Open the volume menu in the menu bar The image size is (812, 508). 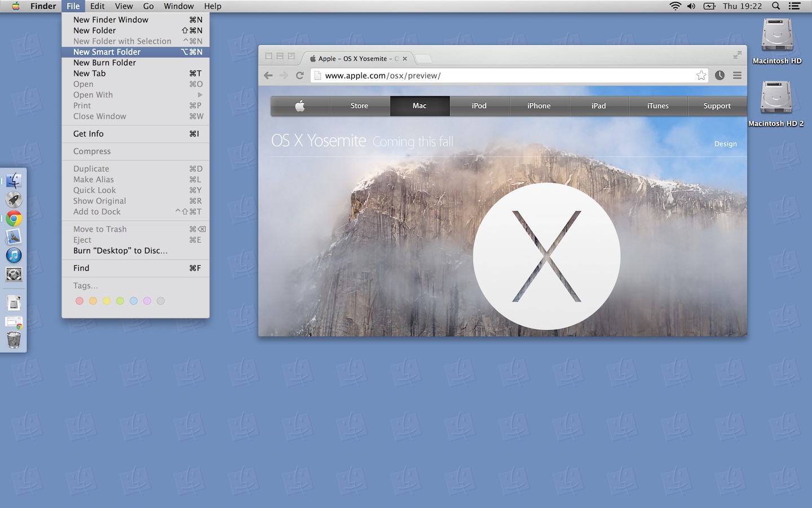point(691,6)
